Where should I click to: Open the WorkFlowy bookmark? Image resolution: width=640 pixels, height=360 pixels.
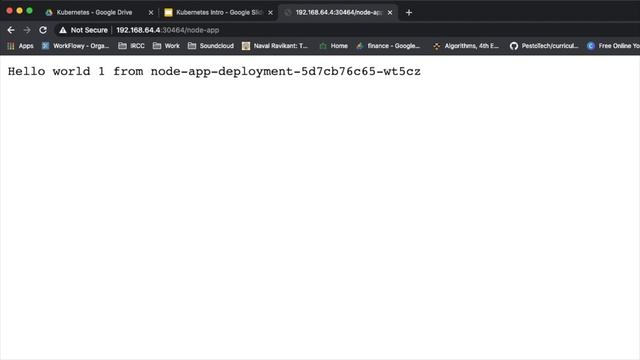pyautogui.click(x=76, y=46)
